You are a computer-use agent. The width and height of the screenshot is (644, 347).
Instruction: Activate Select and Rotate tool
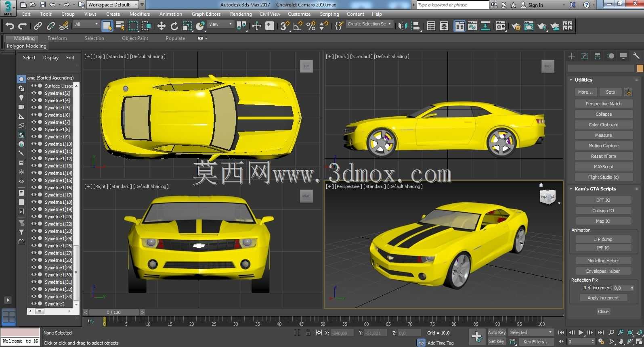click(x=174, y=26)
